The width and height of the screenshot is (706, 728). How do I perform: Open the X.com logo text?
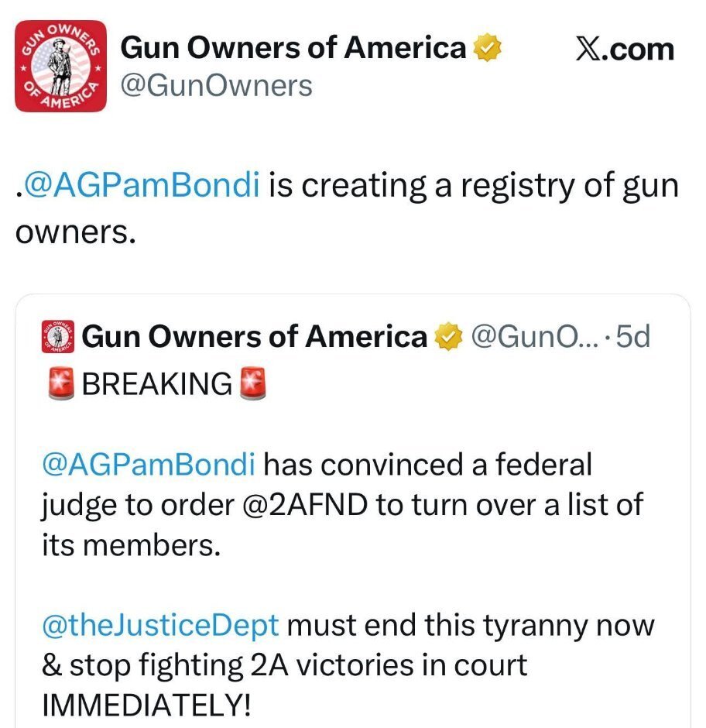(x=625, y=50)
